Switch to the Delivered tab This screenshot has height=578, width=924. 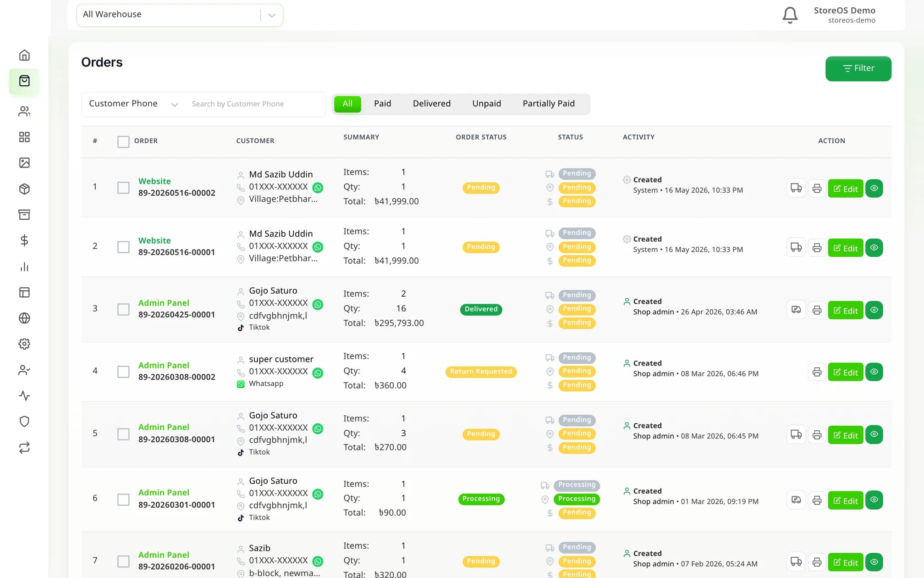click(431, 104)
